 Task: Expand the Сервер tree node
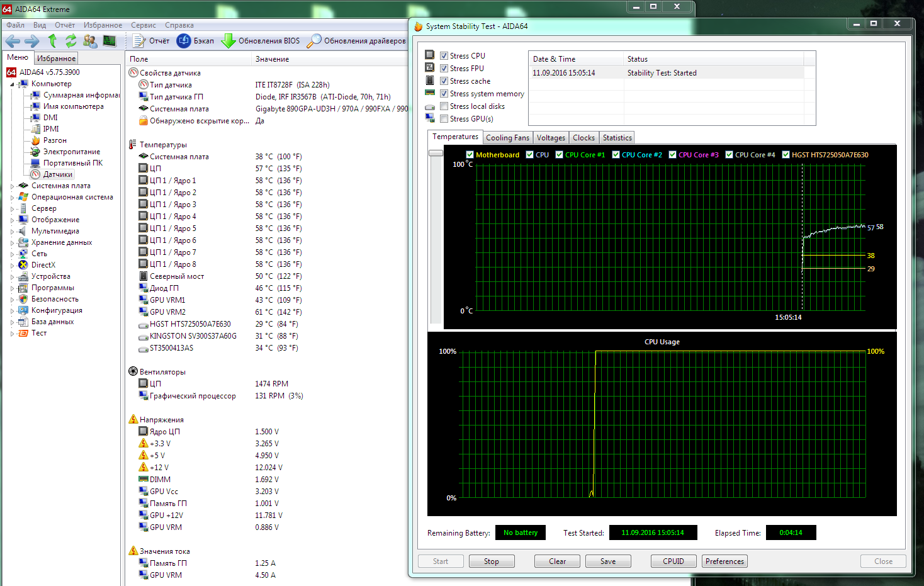point(12,209)
